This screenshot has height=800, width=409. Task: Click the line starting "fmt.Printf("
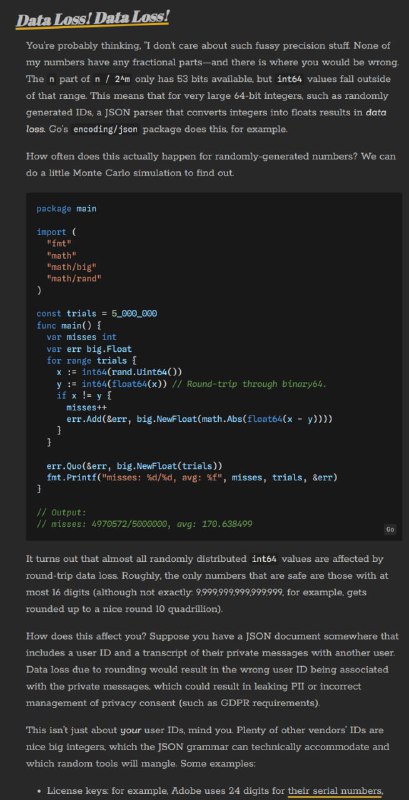[x=192, y=478]
